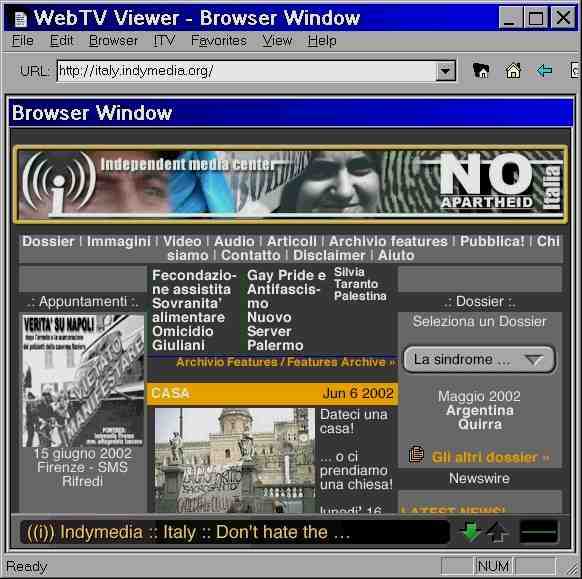The height and width of the screenshot is (579, 582).
Task: Open the View menu
Action: click(277, 40)
